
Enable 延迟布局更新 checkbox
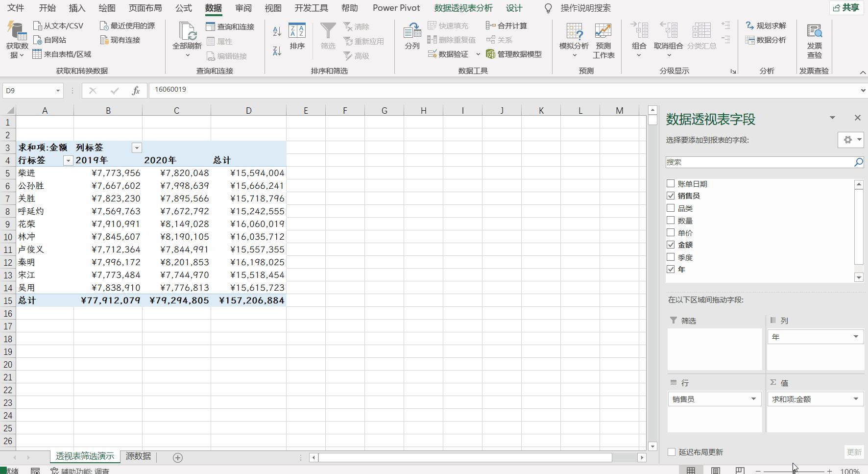672,452
